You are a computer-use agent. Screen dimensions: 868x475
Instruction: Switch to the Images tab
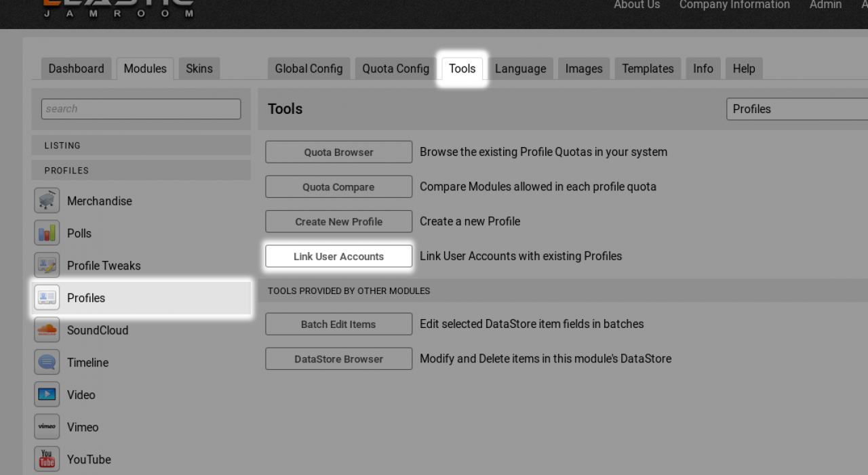[584, 68]
